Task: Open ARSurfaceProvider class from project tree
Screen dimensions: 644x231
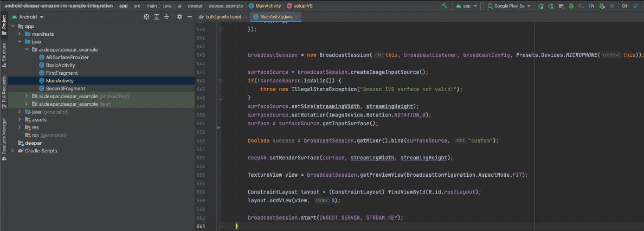Action: [67, 57]
